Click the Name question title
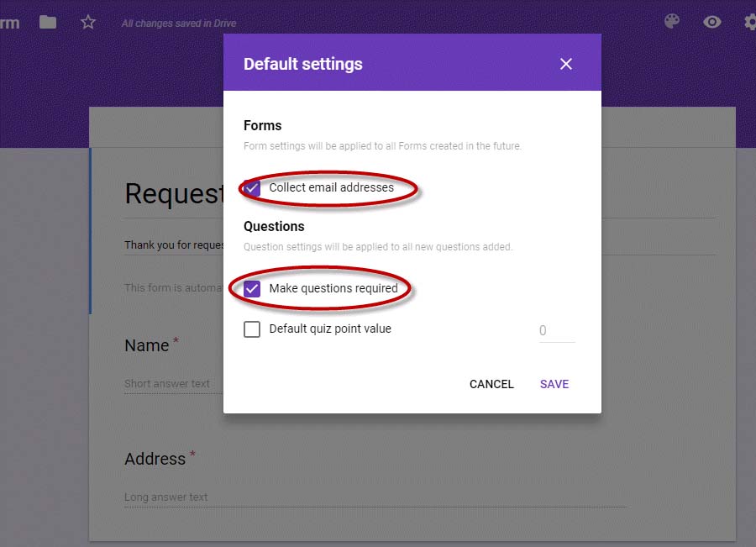This screenshot has width=756, height=547. (146, 345)
